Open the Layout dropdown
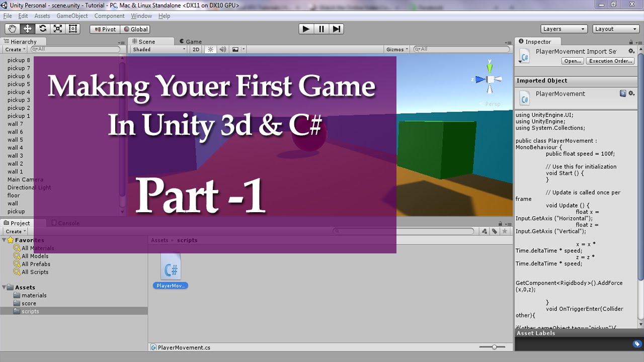This screenshot has width=644, height=362. [616, 29]
